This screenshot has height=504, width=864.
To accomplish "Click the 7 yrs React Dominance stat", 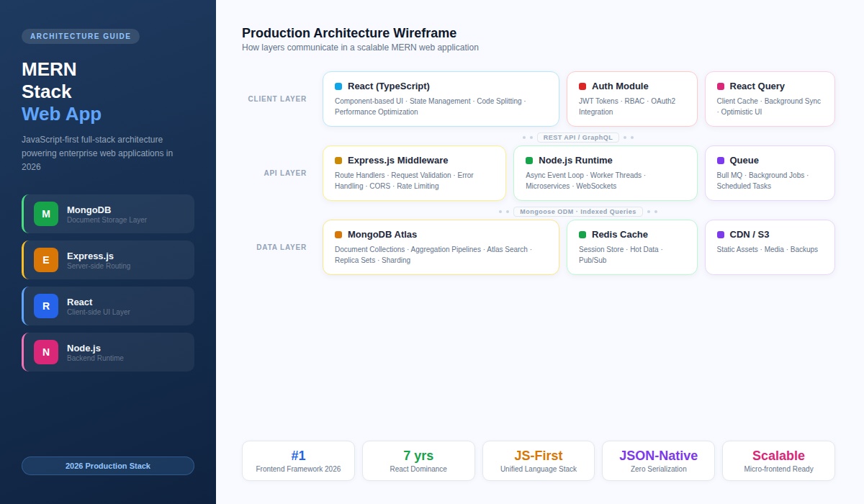I will (418, 461).
